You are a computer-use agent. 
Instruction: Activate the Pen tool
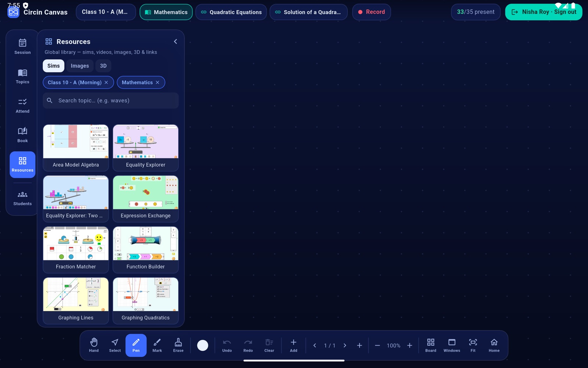click(136, 345)
